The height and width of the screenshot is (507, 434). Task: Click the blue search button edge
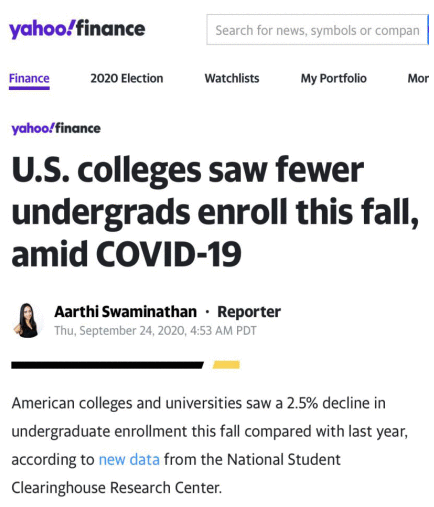(428, 30)
